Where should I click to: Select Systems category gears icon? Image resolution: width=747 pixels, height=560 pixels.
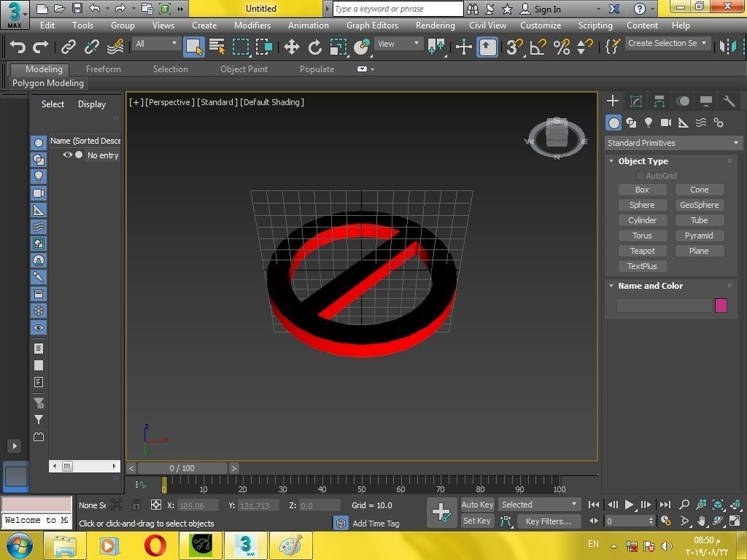[x=719, y=122]
